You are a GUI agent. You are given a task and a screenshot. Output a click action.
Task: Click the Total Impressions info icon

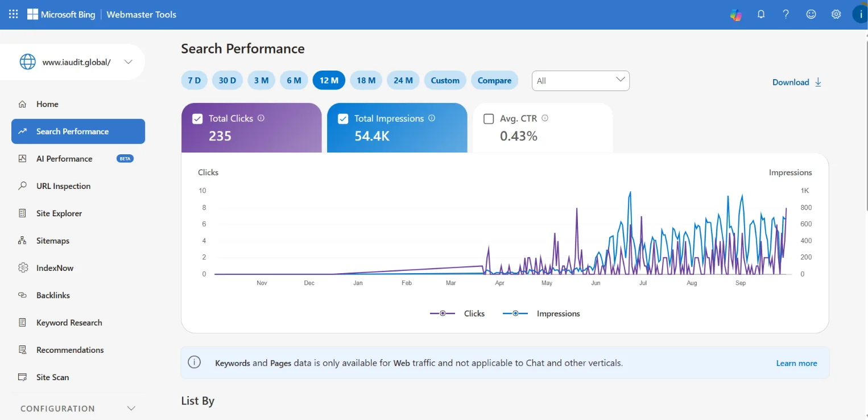point(432,118)
